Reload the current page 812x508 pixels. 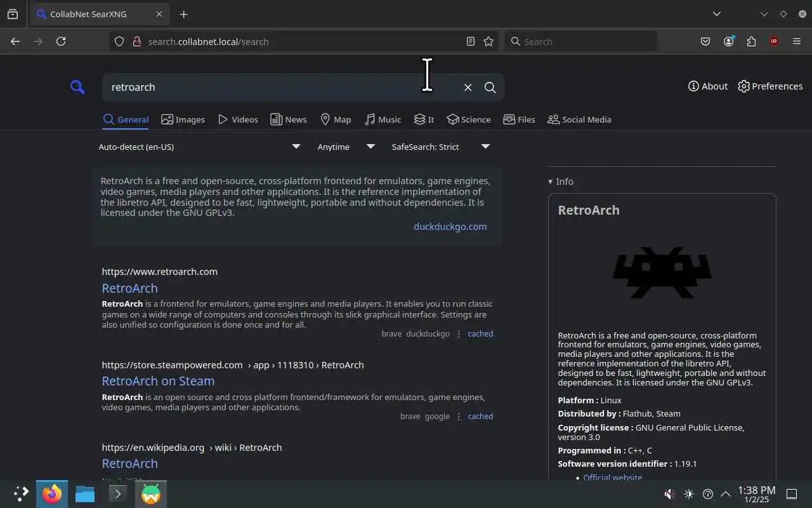pos(61,41)
